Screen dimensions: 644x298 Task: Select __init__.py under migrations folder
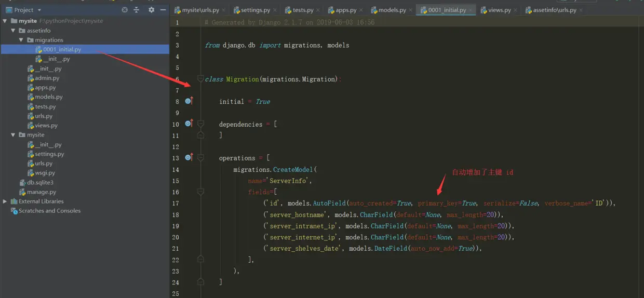click(x=56, y=59)
